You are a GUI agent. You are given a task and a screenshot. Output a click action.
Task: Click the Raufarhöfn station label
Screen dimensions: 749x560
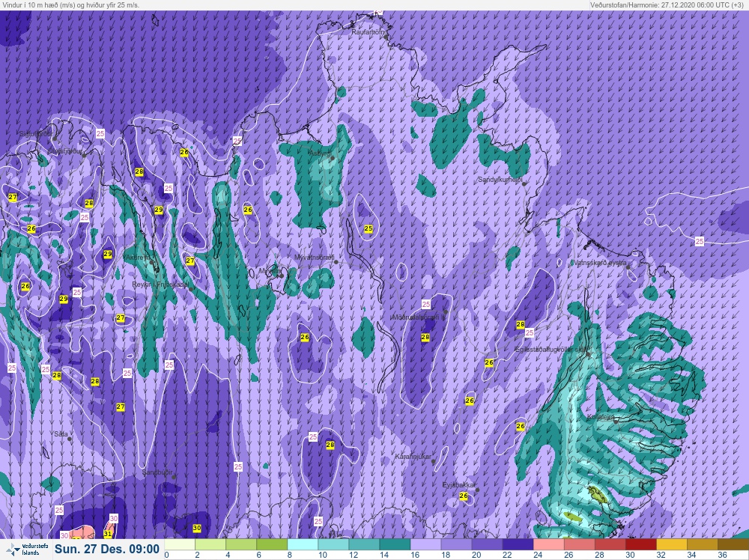[x=368, y=32]
